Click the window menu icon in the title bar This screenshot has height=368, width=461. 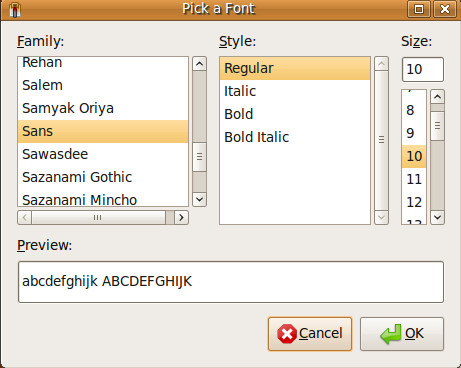coord(15,9)
